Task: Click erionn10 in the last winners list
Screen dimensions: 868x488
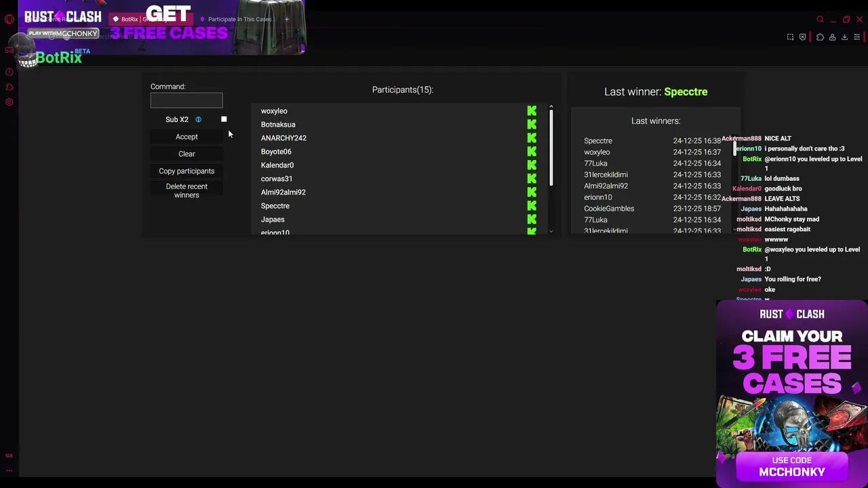Action: tap(598, 197)
